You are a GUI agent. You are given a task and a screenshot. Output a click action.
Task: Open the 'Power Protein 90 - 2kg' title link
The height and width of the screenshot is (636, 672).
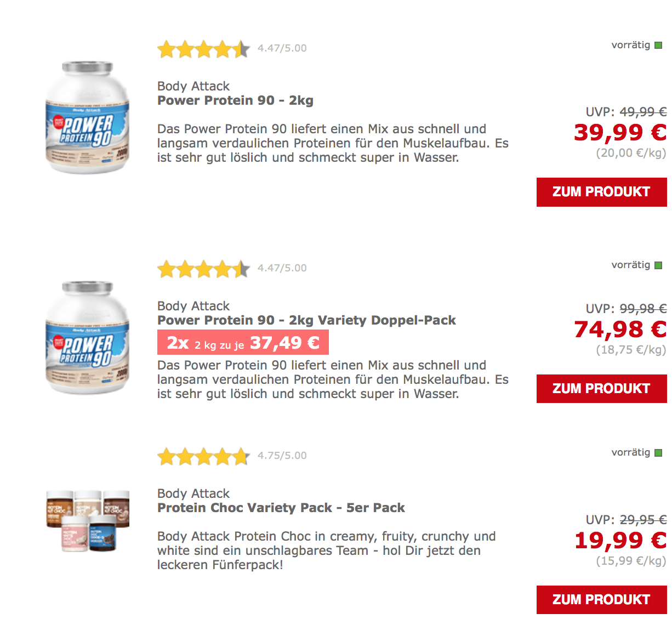pos(235,101)
